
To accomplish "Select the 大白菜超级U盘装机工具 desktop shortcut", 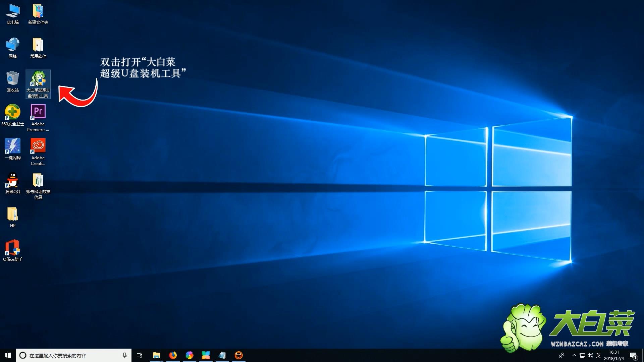I will 38,80.
